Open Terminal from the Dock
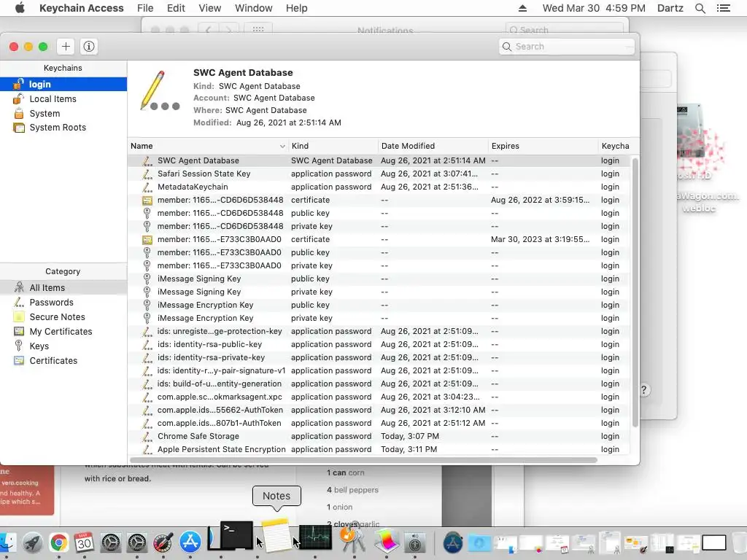Viewport: 747px width, 560px height. (236, 534)
